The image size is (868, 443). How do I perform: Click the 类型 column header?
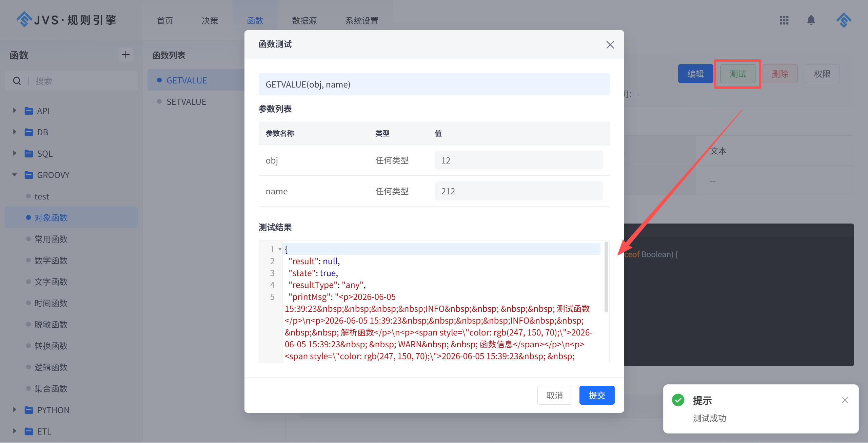point(382,133)
